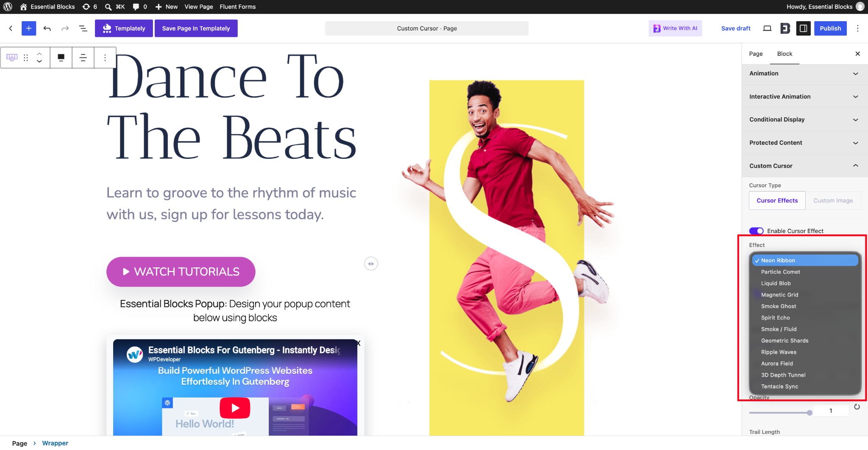Click the block drag handle icon
This screenshot has width=868, height=450.
click(x=26, y=58)
